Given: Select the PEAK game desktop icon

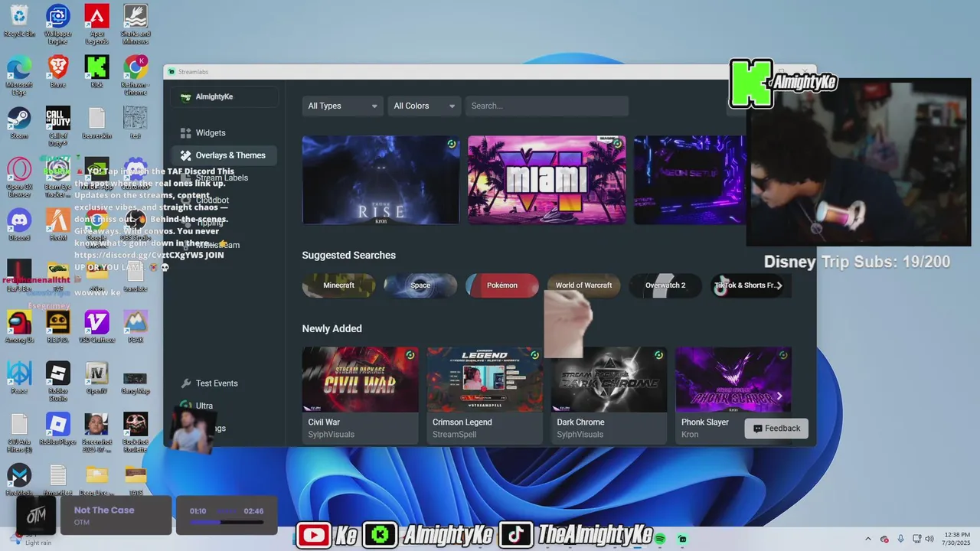Looking at the screenshot, I should pyautogui.click(x=136, y=327).
